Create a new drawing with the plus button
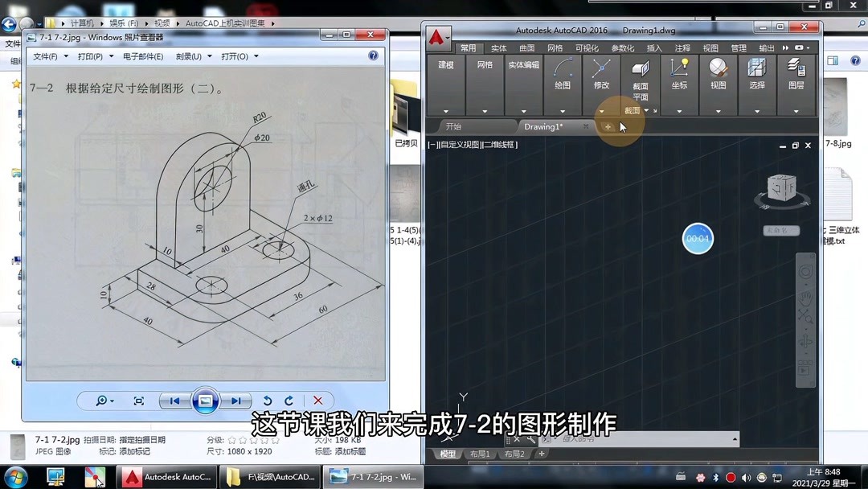Image resolution: width=868 pixels, height=489 pixels. pyautogui.click(x=608, y=126)
